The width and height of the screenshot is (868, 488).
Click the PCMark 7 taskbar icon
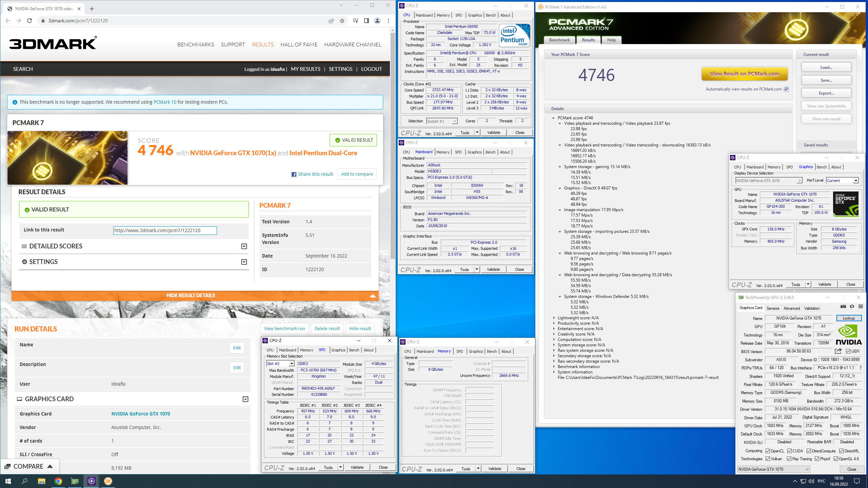point(108,481)
